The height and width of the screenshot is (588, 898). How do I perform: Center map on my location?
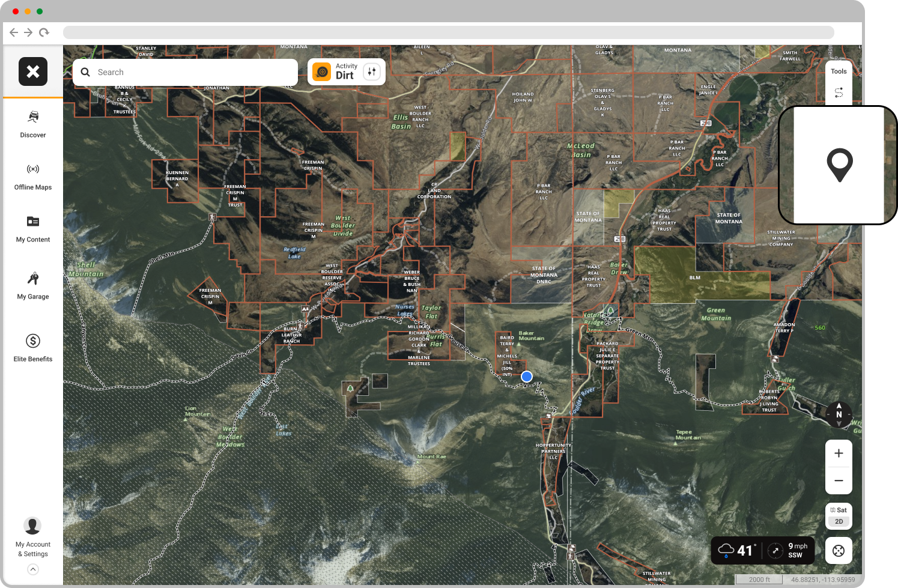click(839, 550)
